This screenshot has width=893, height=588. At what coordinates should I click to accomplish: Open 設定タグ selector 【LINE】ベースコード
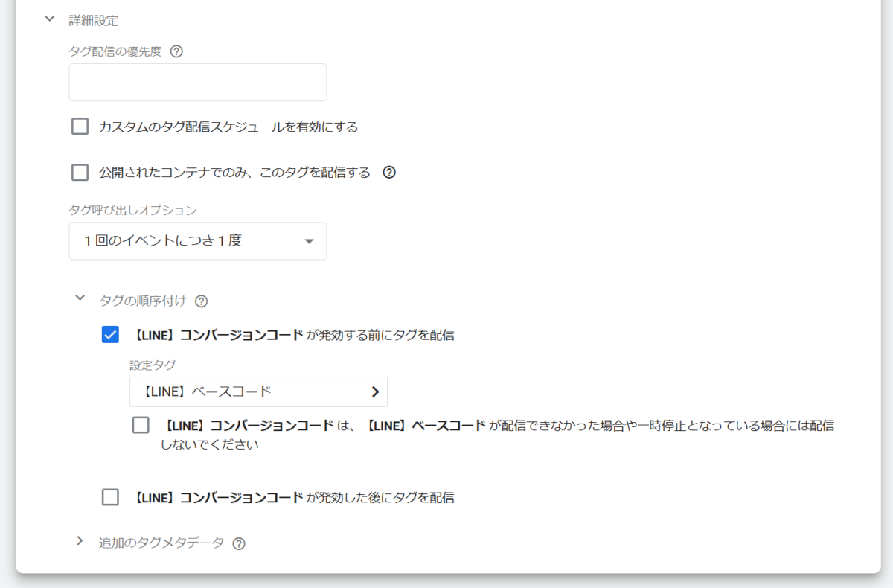coord(258,392)
